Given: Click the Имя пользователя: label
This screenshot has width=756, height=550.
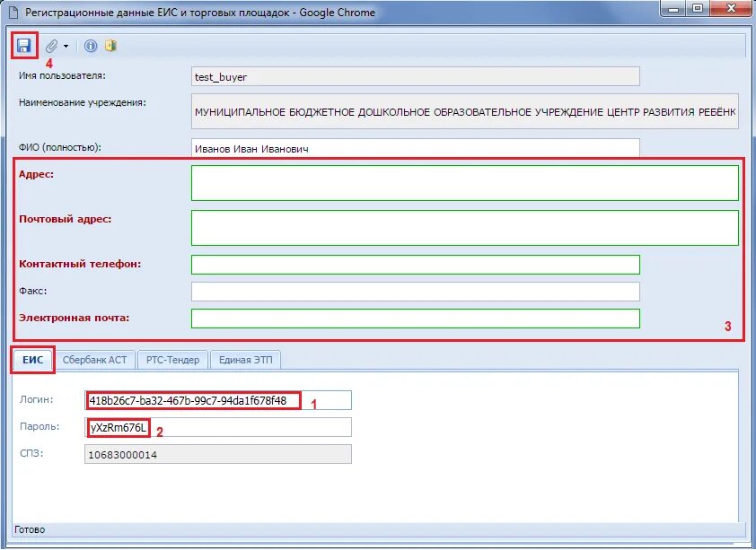Looking at the screenshot, I should coord(62,75).
